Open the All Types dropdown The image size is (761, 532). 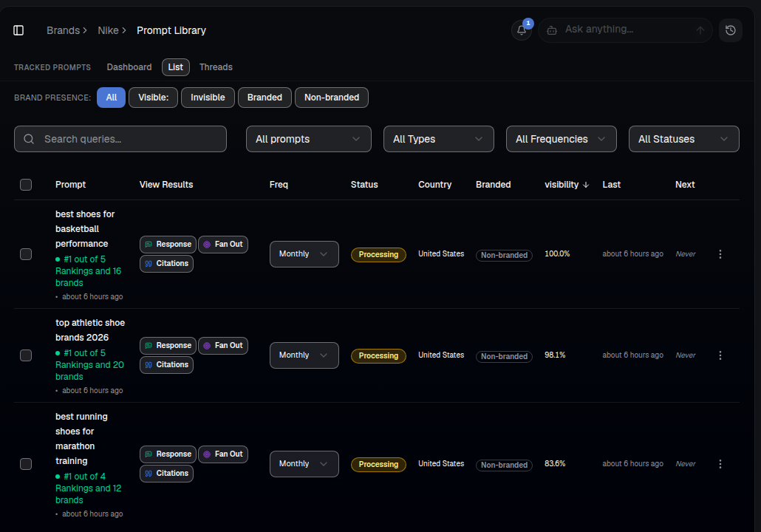pos(439,140)
